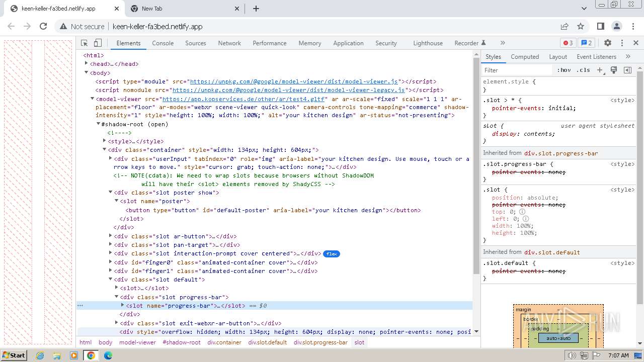This screenshot has height=362, width=644.
Task: Show the red errors count badge
Action: (568, 43)
